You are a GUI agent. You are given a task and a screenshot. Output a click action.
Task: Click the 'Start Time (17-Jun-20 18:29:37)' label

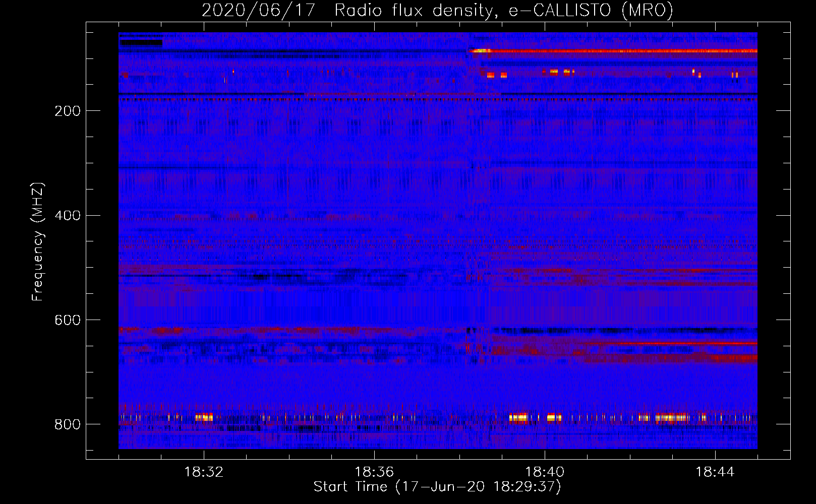tap(437, 487)
